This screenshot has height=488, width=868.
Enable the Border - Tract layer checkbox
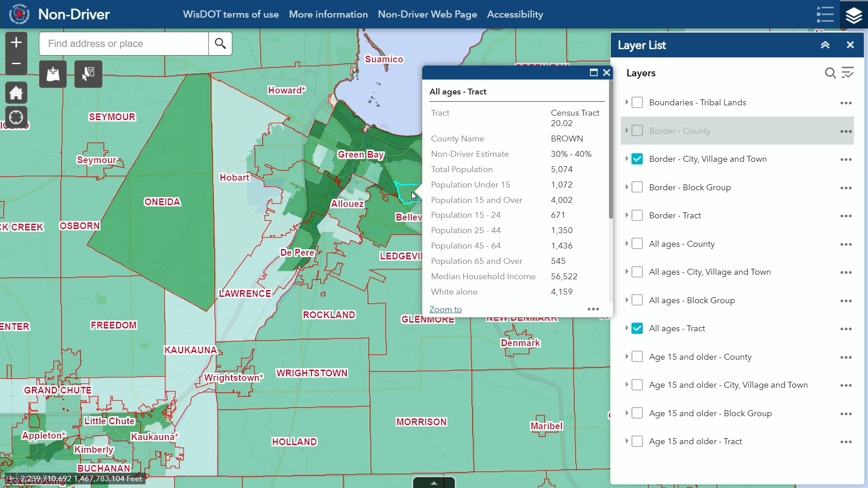[637, 216]
